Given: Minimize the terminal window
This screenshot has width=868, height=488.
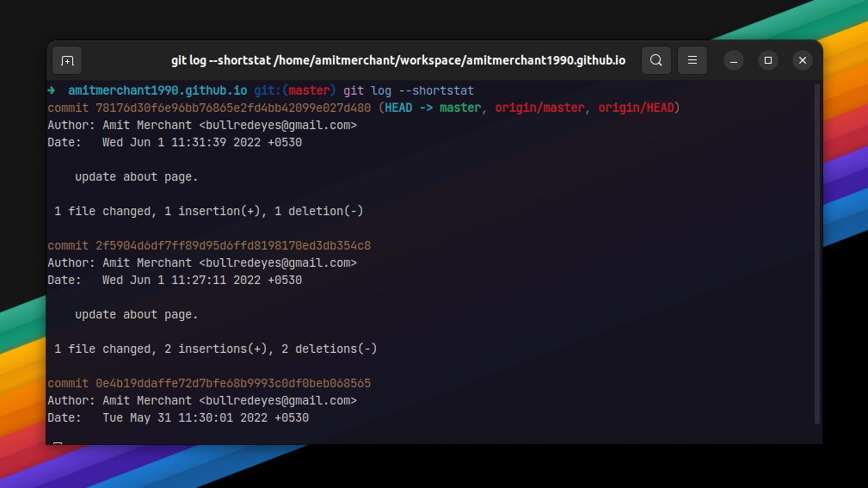Looking at the screenshot, I should [x=734, y=60].
